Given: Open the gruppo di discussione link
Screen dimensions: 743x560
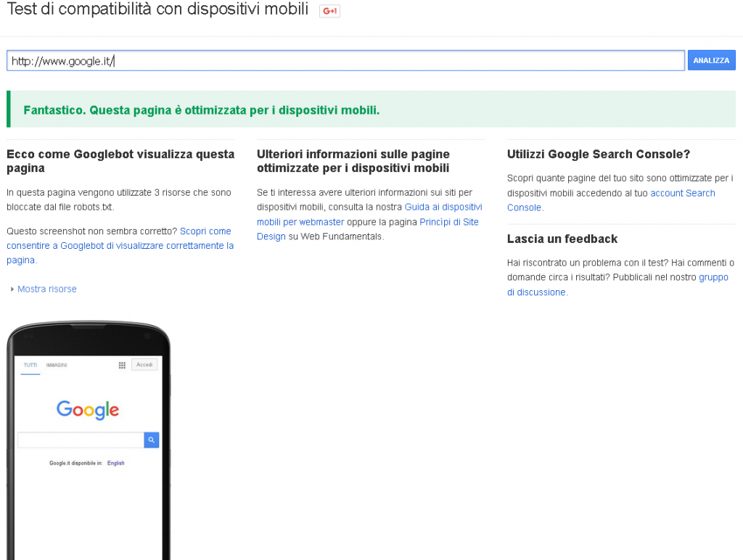Looking at the screenshot, I should pyautogui.click(x=617, y=285).
